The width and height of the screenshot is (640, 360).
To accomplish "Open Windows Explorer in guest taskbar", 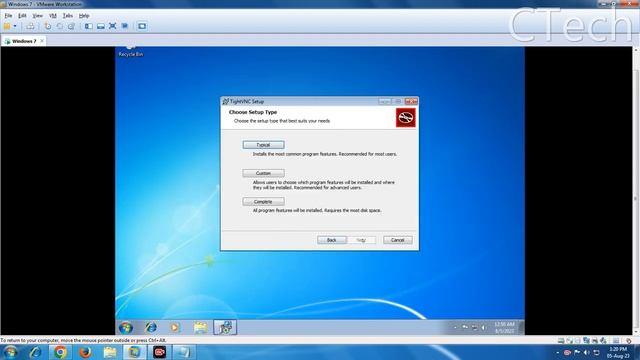I will (200, 327).
